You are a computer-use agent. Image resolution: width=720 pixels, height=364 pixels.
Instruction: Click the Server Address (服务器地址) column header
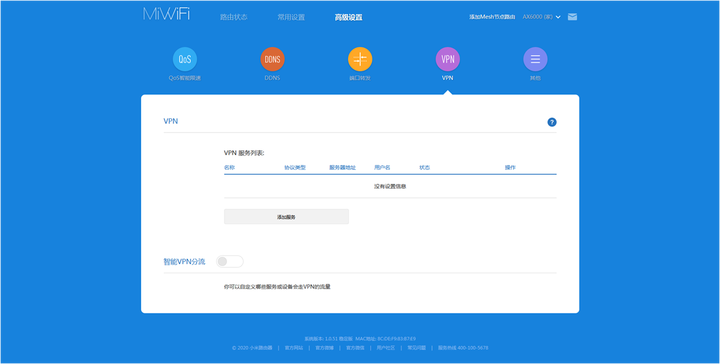[343, 168]
